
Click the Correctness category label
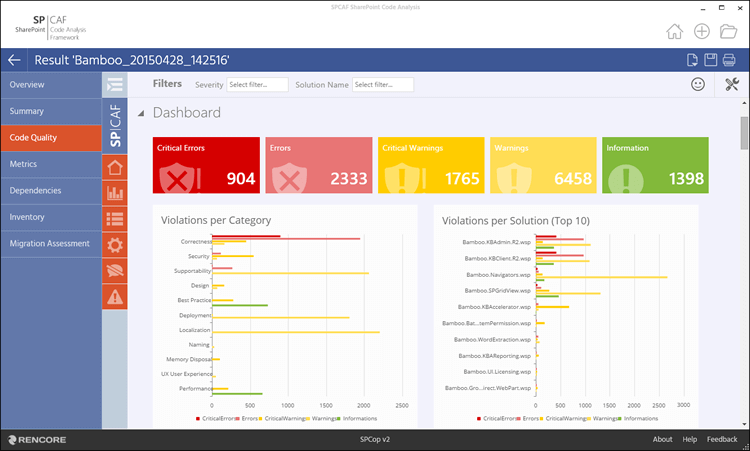click(196, 242)
